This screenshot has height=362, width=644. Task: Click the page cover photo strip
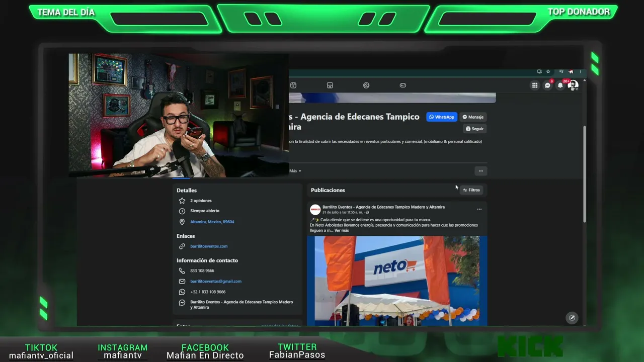coord(392,98)
